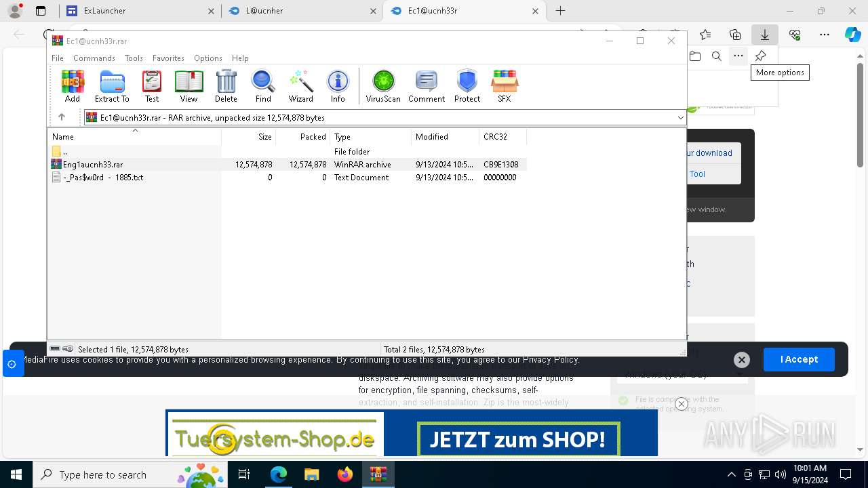
Task: Close the Ec1@ucnh33r tab
Action: click(536, 11)
